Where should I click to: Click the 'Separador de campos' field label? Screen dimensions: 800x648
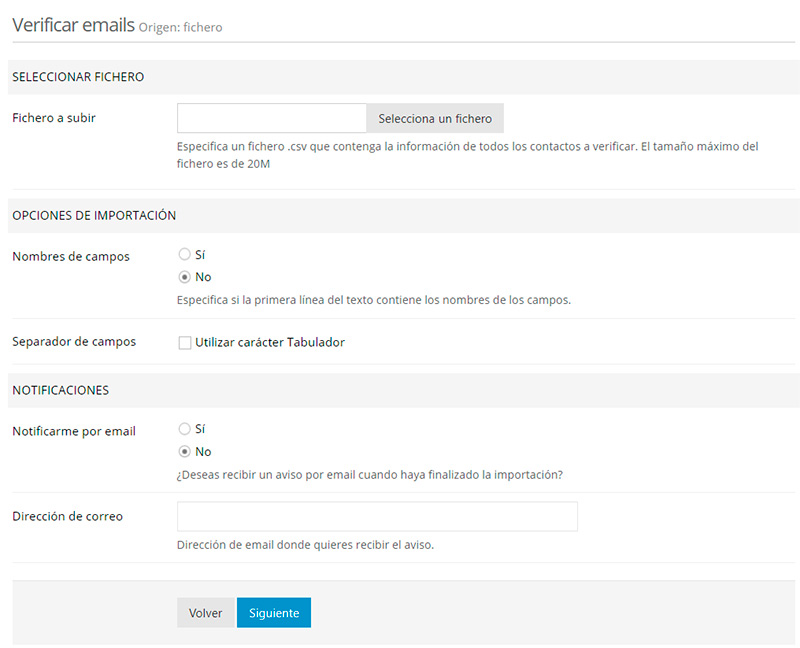tap(74, 342)
